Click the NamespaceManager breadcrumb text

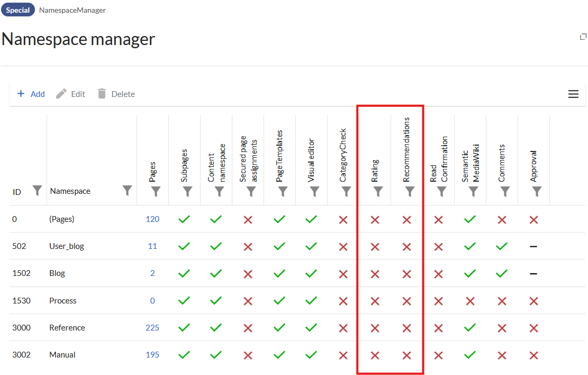click(x=72, y=10)
